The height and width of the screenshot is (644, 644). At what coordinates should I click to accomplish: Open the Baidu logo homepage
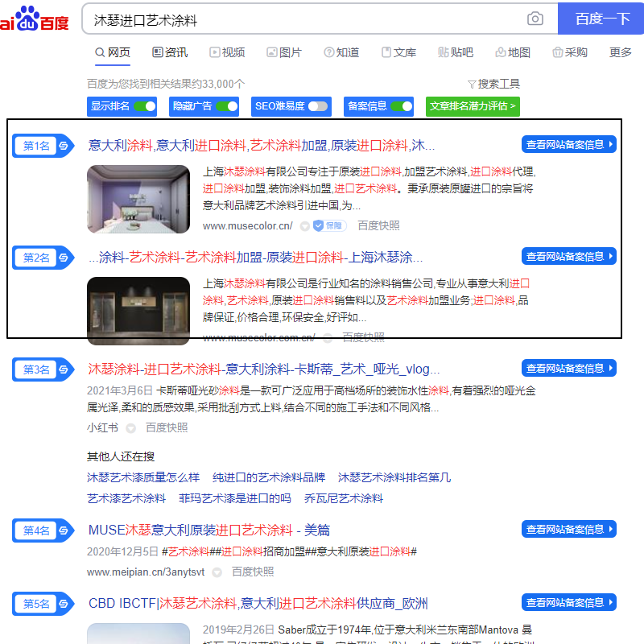point(35,19)
